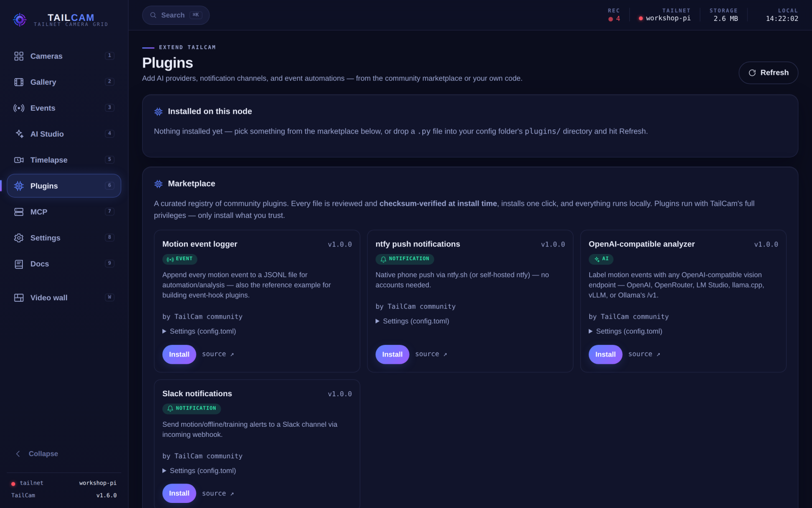Select the Video wall layout icon
Screen dimensions: 812x508
(x=19, y=298)
